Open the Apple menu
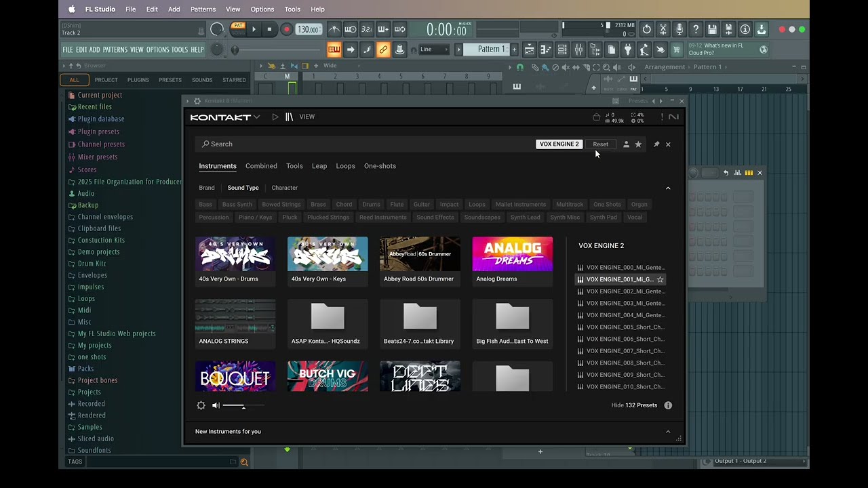Image resolution: width=868 pixels, height=488 pixels. tap(72, 9)
